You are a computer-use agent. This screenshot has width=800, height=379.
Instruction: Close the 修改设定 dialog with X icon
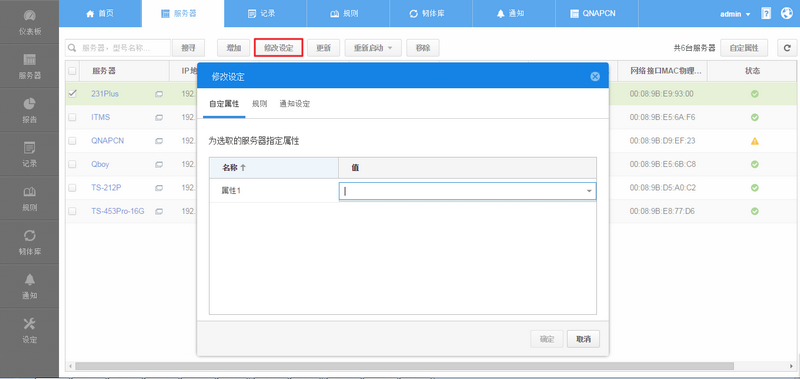[x=594, y=77]
